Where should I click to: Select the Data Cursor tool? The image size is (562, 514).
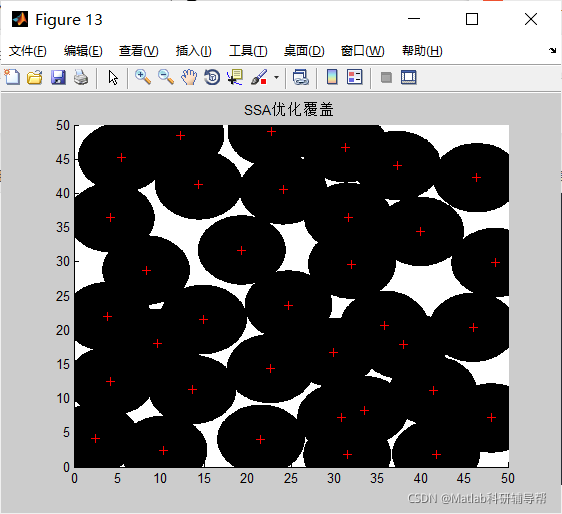235,77
